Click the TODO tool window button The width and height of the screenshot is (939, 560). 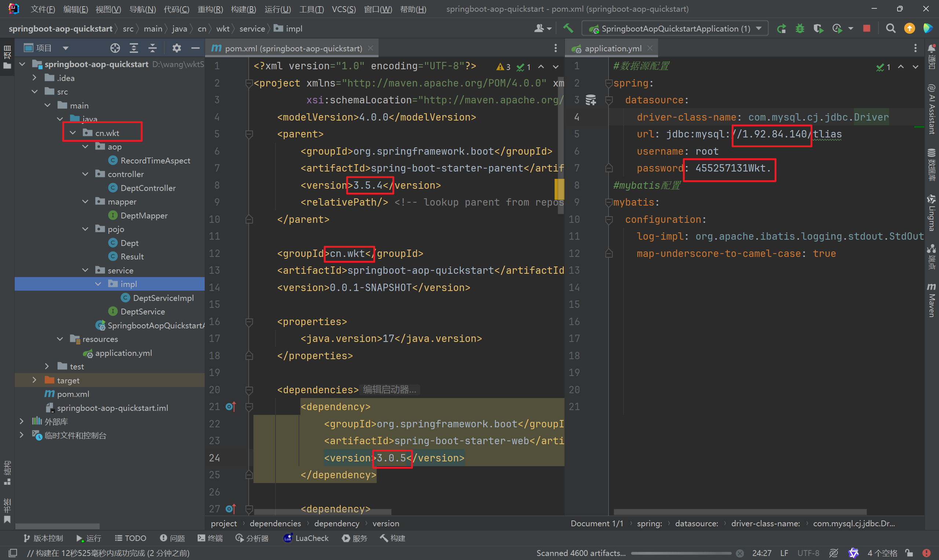(x=131, y=538)
